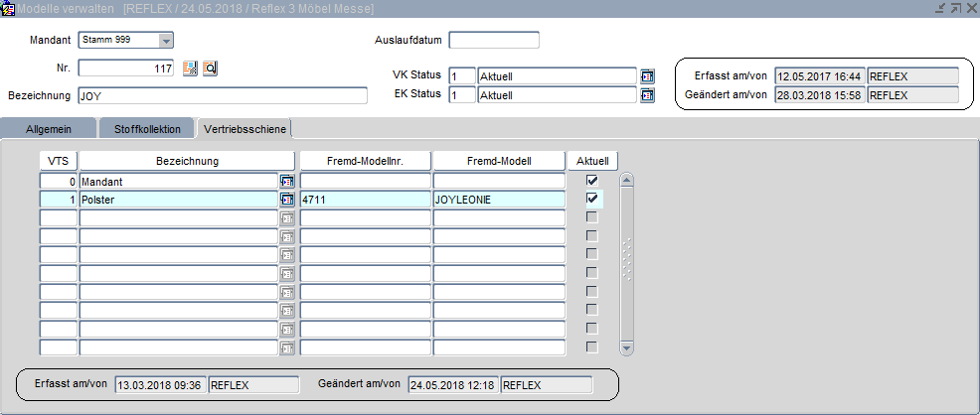Click the search icon next to Nr. field
The height and width of the screenshot is (415, 980).
click(x=210, y=69)
